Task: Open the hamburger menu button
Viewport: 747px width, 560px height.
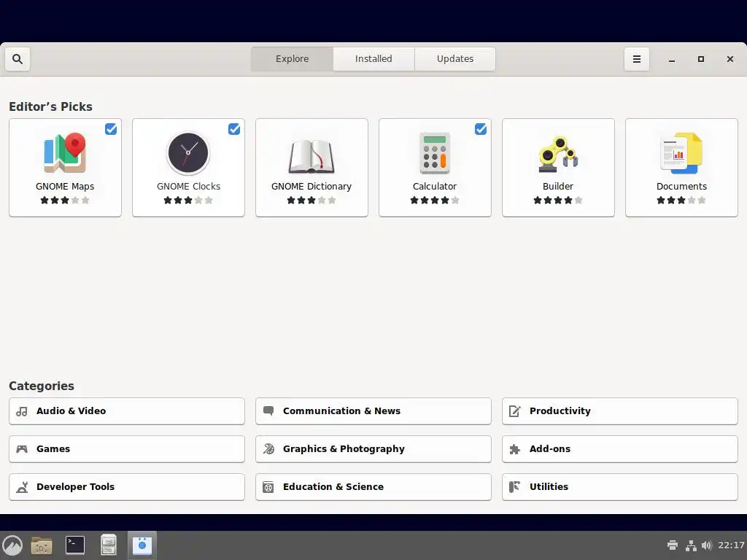Action: pyautogui.click(x=636, y=59)
